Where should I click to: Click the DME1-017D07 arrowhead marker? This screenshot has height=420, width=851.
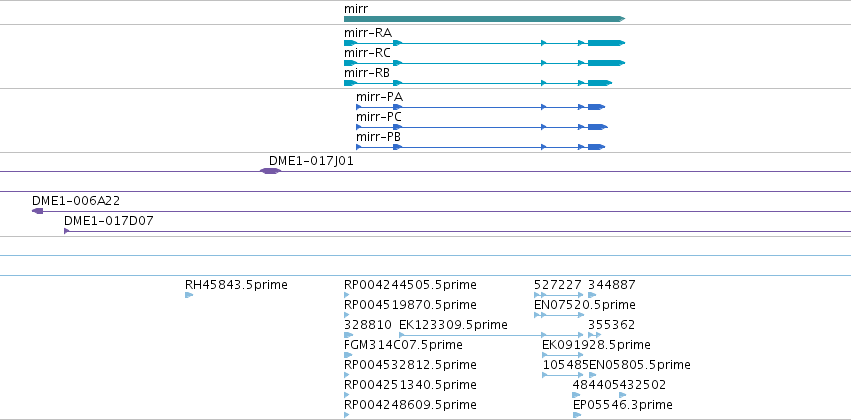(66, 231)
